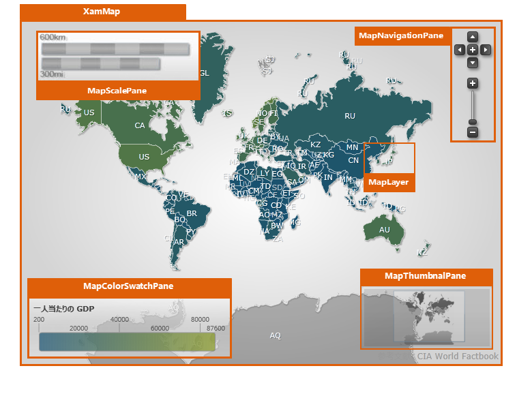Select China (CN) on the map
Screen dimensions: 532x394
pyautogui.click(x=353, y=161)
